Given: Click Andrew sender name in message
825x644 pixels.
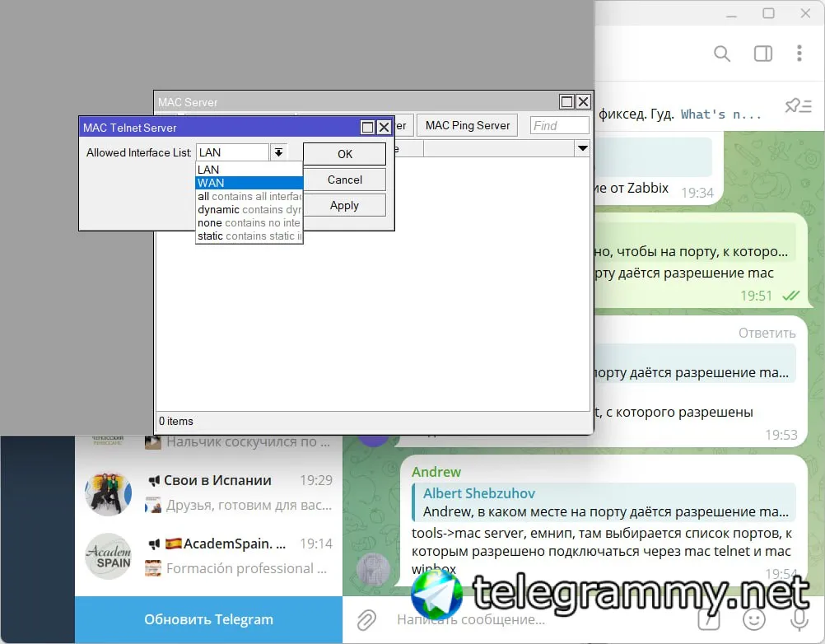Looking at the screenshot, I should pyautogui.click(x=436, y=472).
